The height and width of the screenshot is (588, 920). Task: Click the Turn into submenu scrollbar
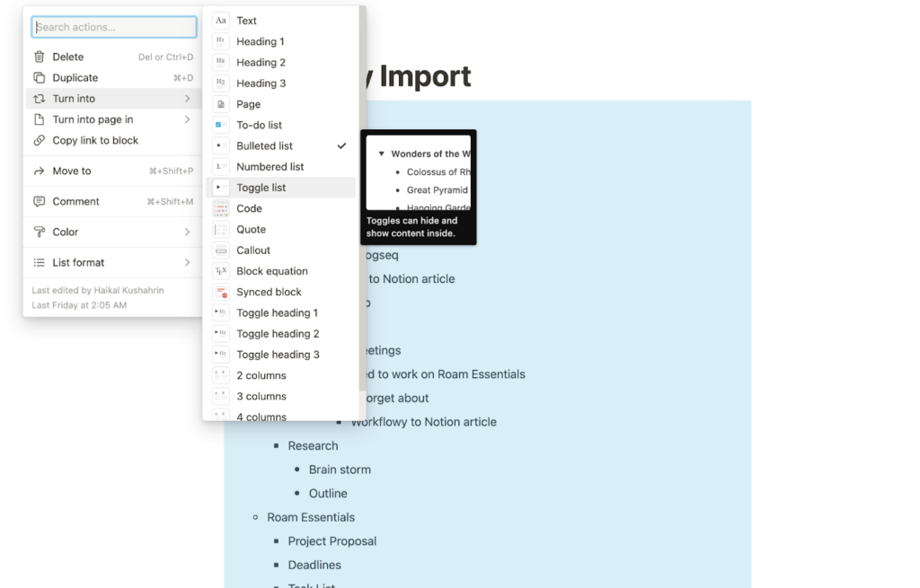[x=361, y=199]
